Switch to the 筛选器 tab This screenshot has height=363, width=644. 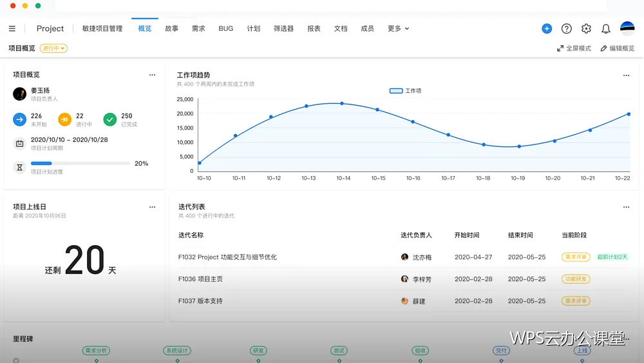point(284,28)
